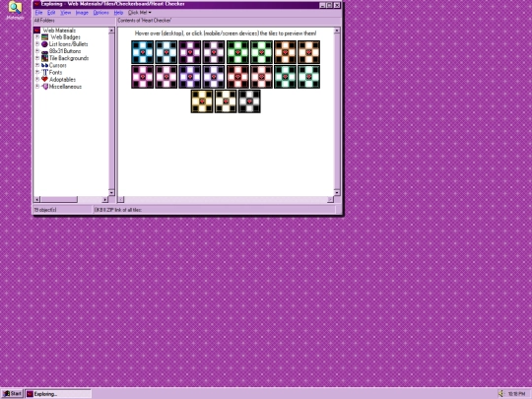The image size is (532, 399).
Task: Preview the vivid violet heart checker tile
Action: pos(190,77)
